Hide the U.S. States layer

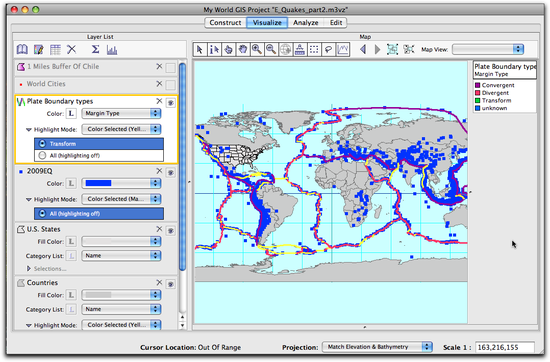pyautogui.click(x=170, y=230)
